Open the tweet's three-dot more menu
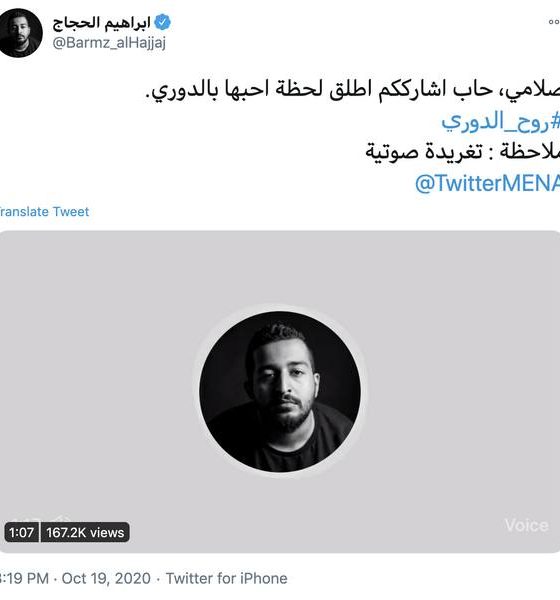Screen dimensions: 560x600 (554, 22)
